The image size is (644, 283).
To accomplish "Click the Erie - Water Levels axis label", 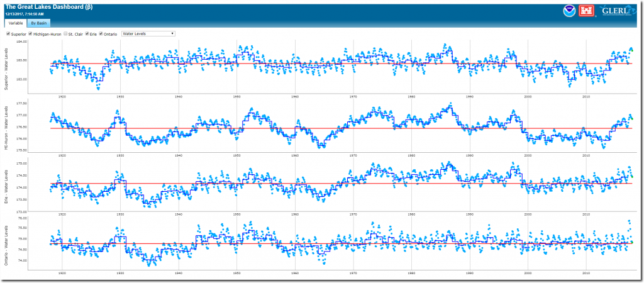I will pyautogui.click(x=6, y=187).
